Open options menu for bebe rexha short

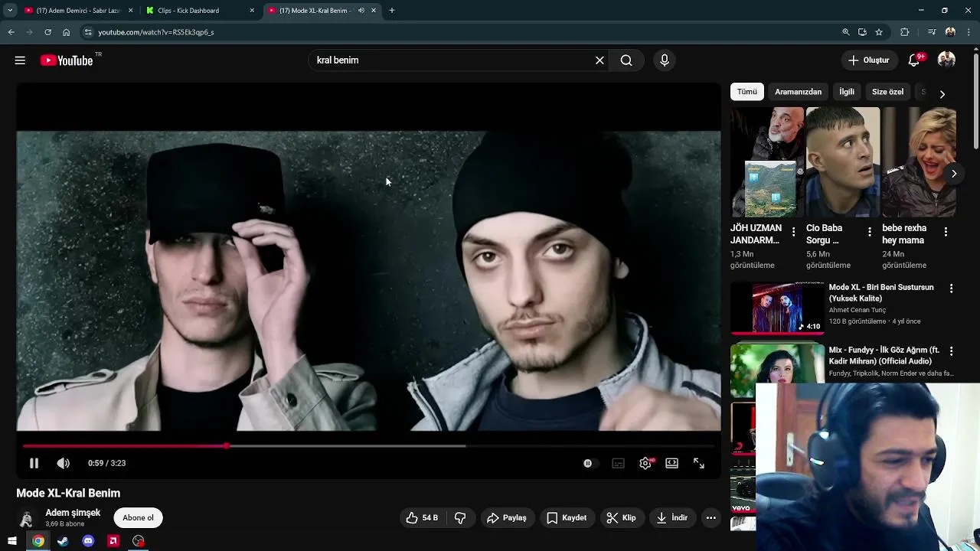point(946,232)
